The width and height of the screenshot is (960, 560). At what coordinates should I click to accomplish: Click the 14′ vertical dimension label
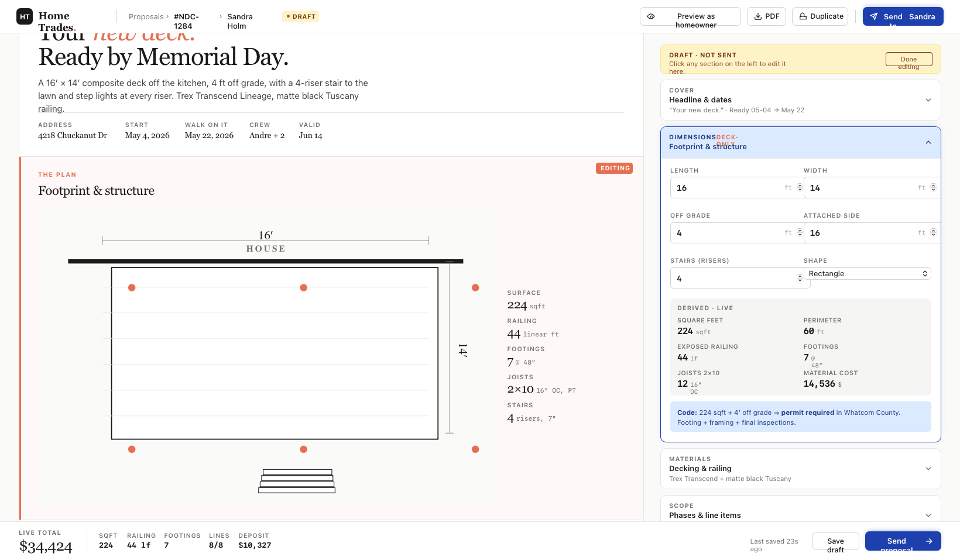[463, 351]
